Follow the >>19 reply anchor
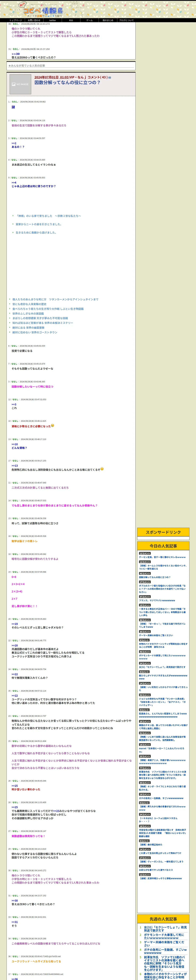Image resolution: width=196 pixels, height=980 pixels. pos(15,624)
